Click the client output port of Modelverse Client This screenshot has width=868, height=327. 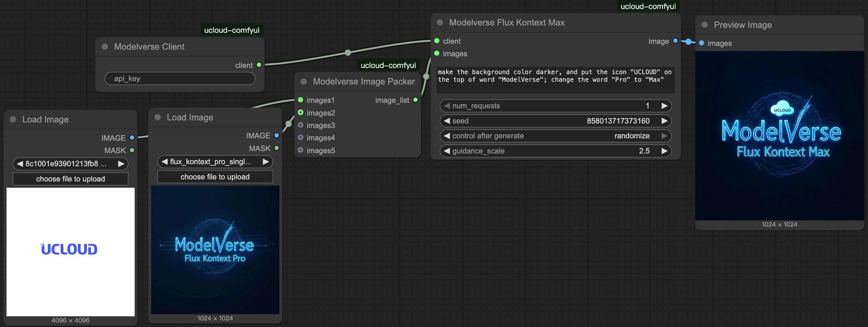point(259,65)
